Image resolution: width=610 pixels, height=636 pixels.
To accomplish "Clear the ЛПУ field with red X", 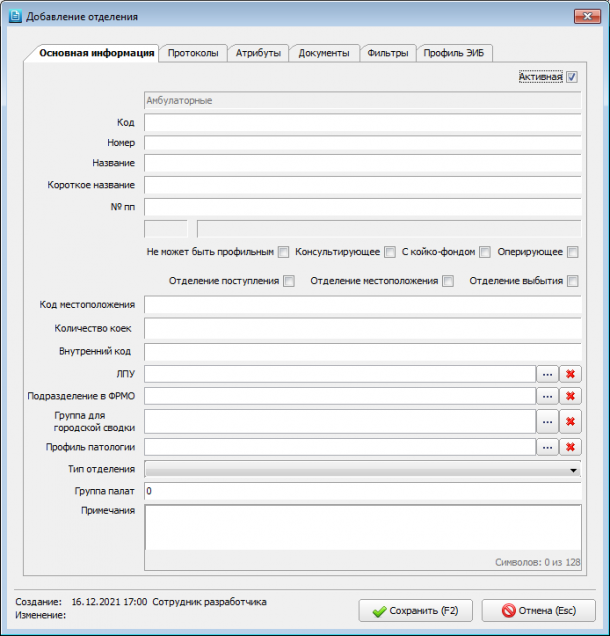I will pos(570,374).
